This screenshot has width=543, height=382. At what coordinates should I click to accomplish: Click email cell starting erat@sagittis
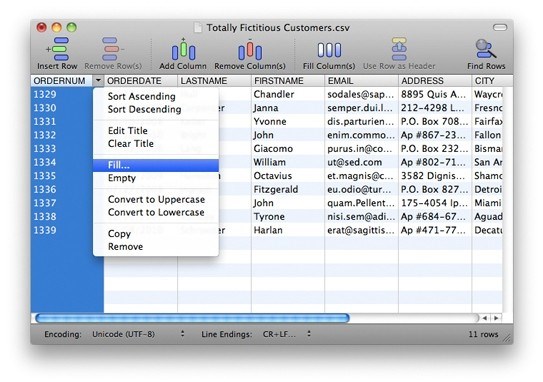[x=362, y=230]
